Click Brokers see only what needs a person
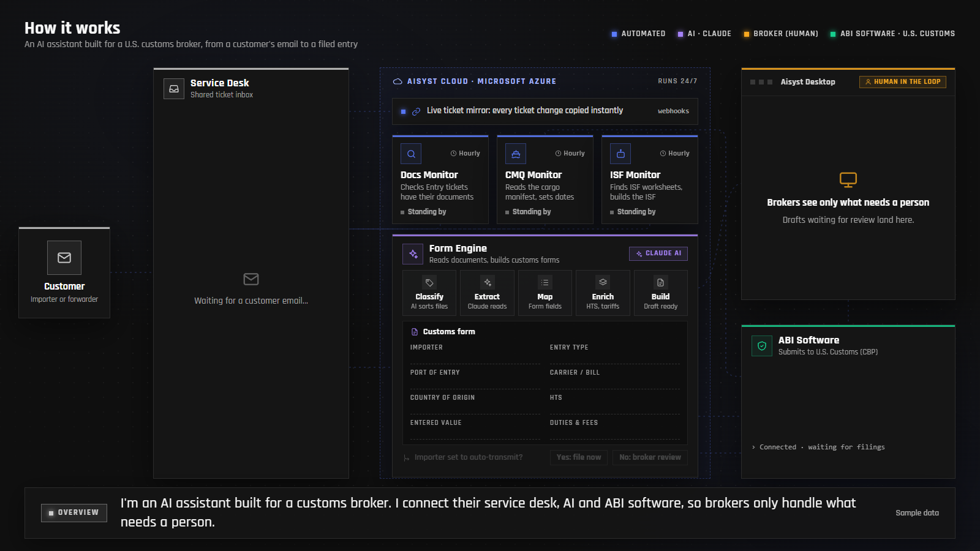 pyautogui.click(x=848, y=203)
